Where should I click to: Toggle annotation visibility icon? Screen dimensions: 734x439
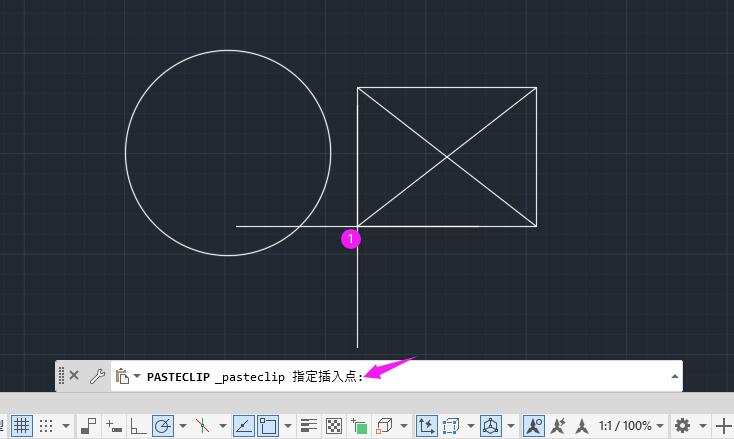click(x=534, y=425)
